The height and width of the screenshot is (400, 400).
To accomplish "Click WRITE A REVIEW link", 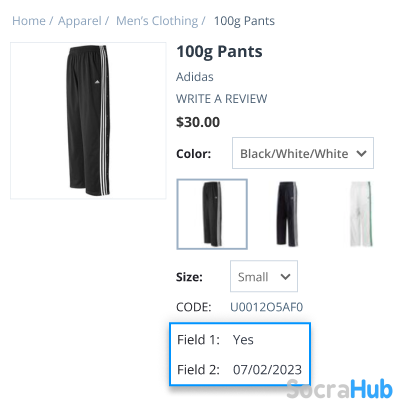I will pyautogui.click(x=222, y=99).
